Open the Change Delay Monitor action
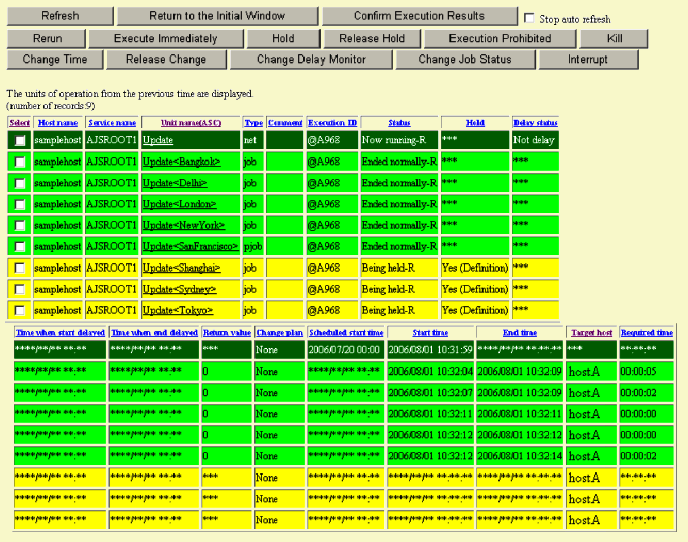The height and width of the screenshot is (542, 688). click(311, 60)
